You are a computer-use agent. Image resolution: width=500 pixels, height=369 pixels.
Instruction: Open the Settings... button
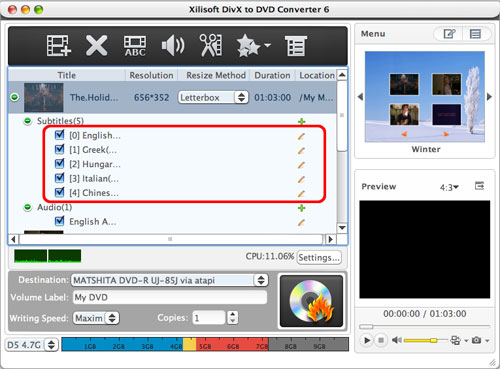(x=319, y=257)
